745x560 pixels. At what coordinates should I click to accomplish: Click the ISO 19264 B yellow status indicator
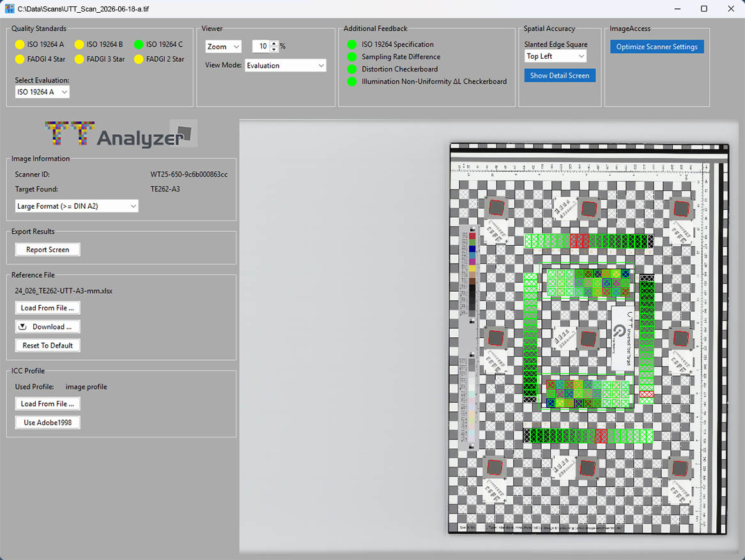[x=79, y=44]
